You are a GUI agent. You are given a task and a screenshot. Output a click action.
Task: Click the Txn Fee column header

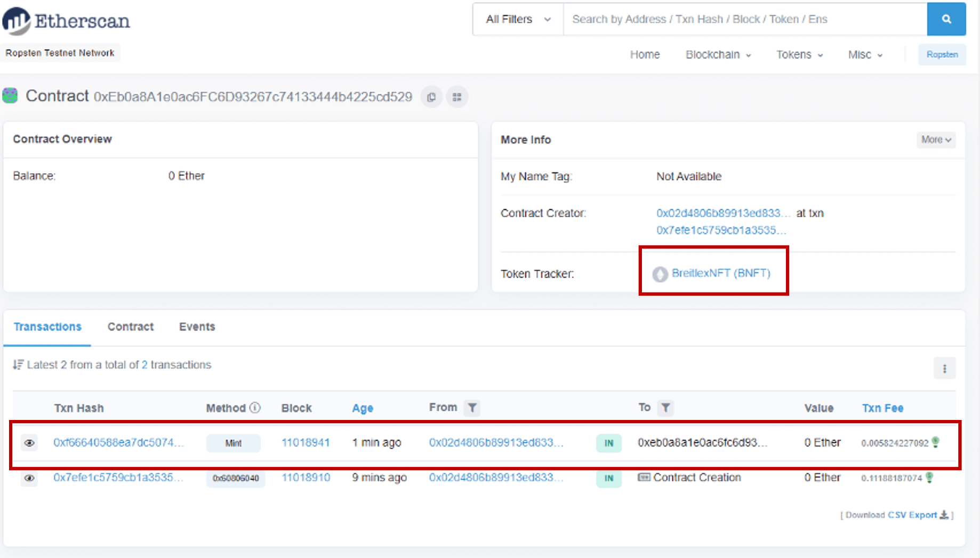(882, 408)
